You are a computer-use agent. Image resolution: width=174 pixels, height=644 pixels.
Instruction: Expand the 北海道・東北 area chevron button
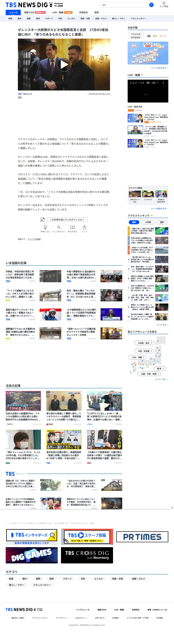point(144,343)
